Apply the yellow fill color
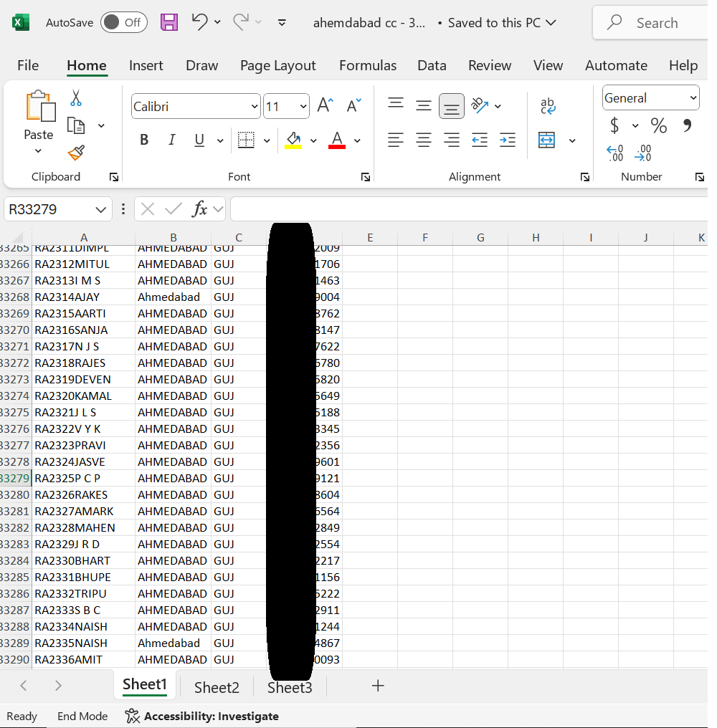 293,140
